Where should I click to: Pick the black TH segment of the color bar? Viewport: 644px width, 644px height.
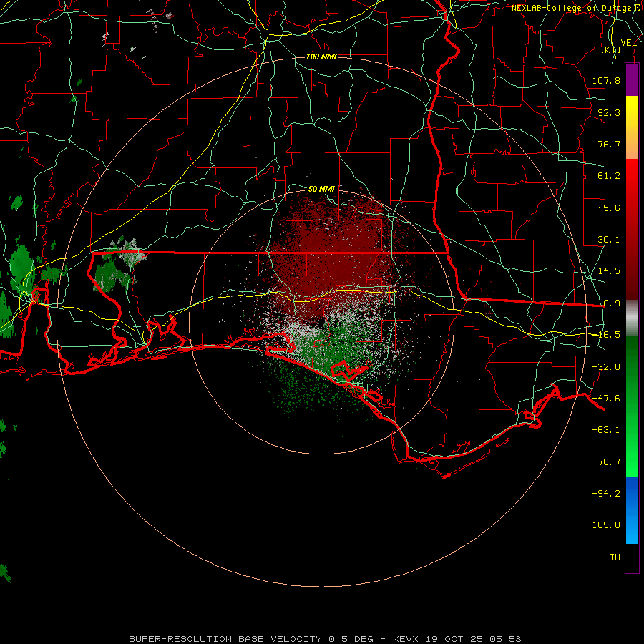pyautogui.click(x=632, y=557)
